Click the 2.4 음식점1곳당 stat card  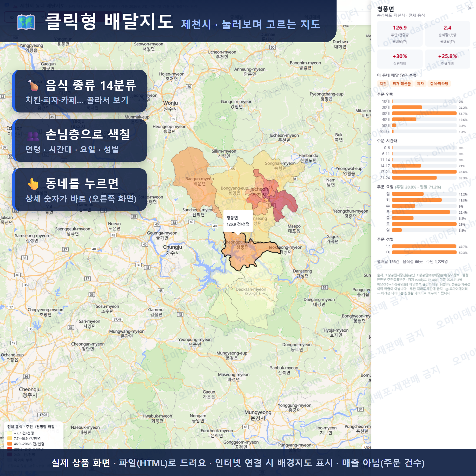tap(447, 34)
